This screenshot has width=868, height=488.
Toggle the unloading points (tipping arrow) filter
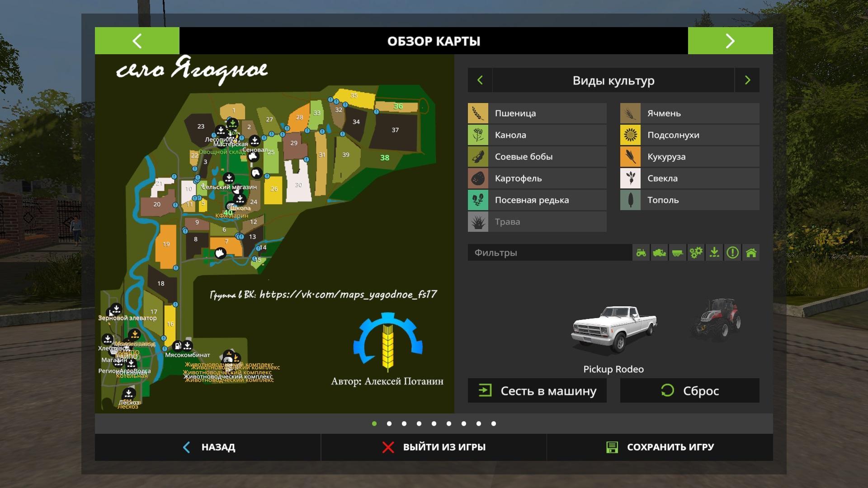[x=714, y=253]
